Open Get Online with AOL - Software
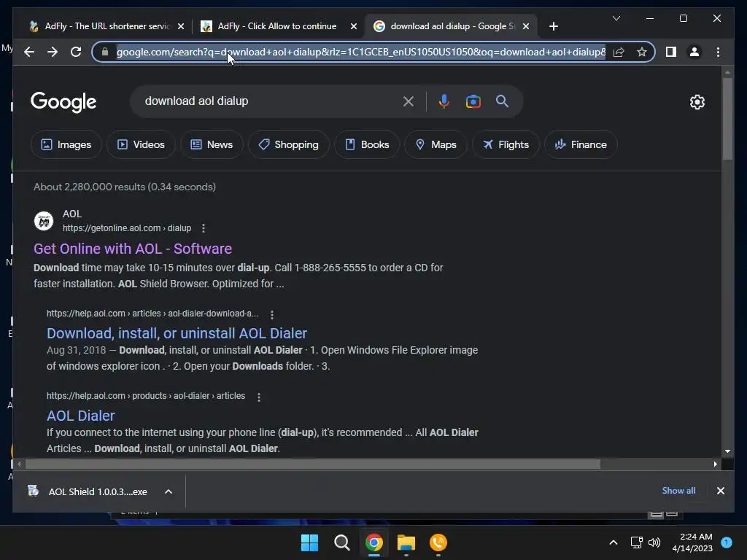 point(133,249)
